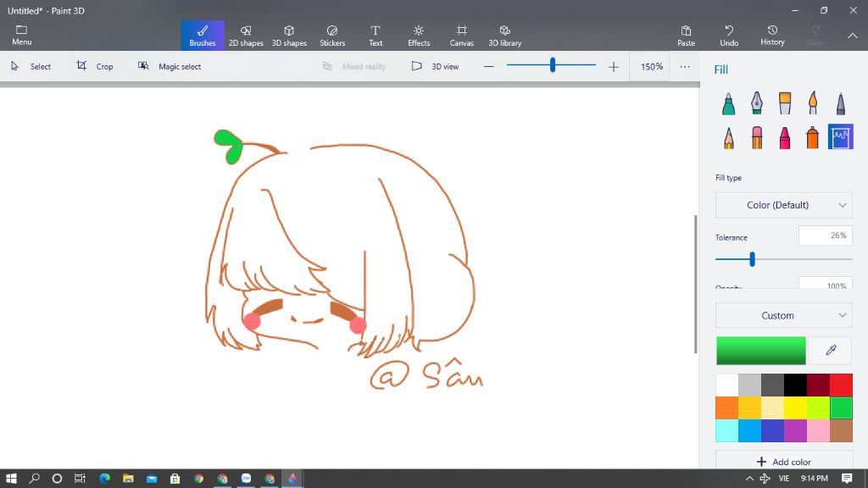Choose the bright red color swatch

point(842,385)
